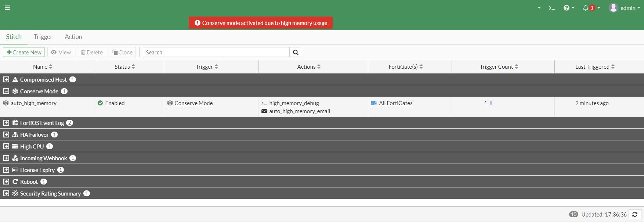Click the search magnifier button
This screenshot has height=222, width=644.
coord(296,52)
